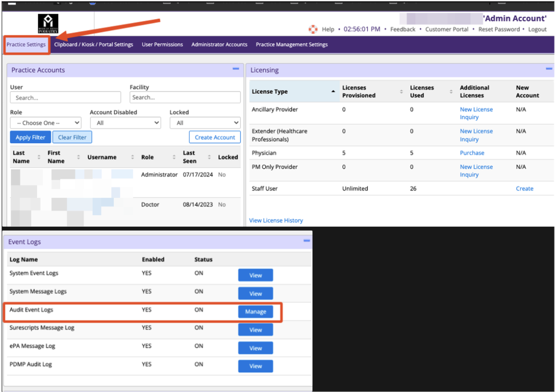This screenshot has width=555, height=392.
Task: Click Apply Filter button
Action: [x=31, y=137]
